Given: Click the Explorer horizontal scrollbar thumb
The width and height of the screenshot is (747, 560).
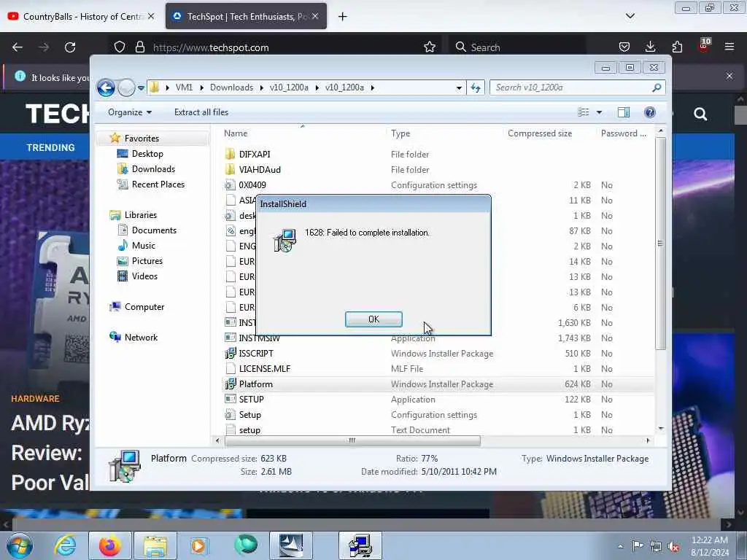Looking at the screenshot, I should tap(352, 440).
